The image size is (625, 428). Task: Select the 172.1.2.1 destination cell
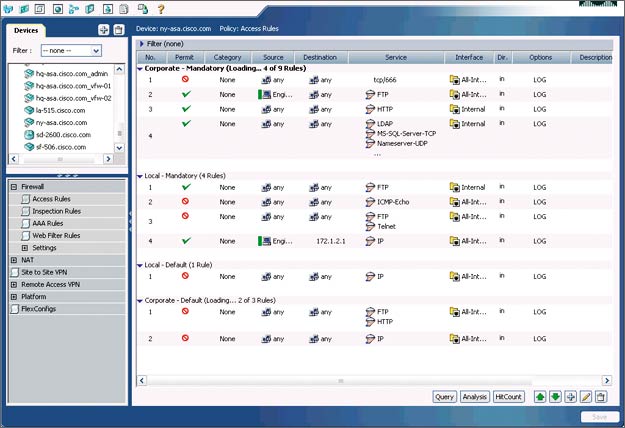tap(331, 241)
